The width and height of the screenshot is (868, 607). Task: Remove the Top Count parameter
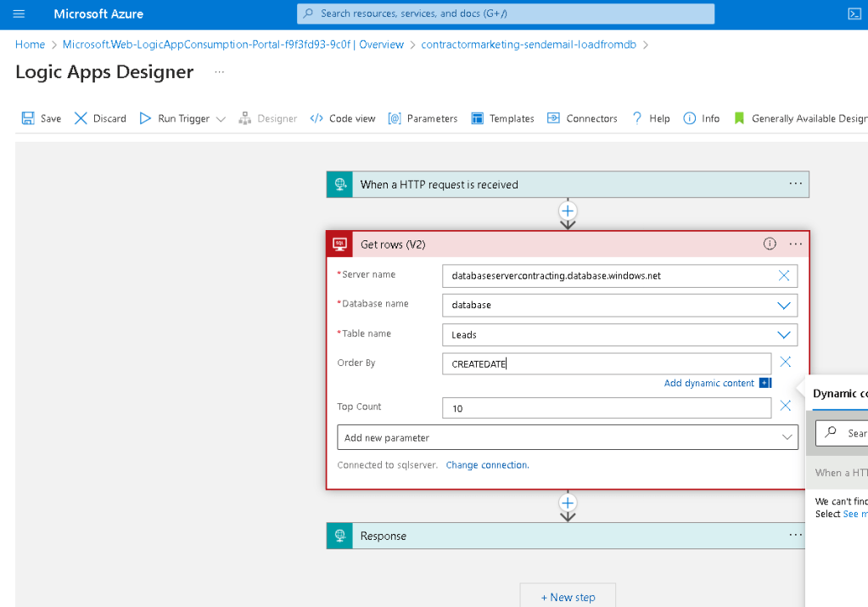[x=786, y=406]
